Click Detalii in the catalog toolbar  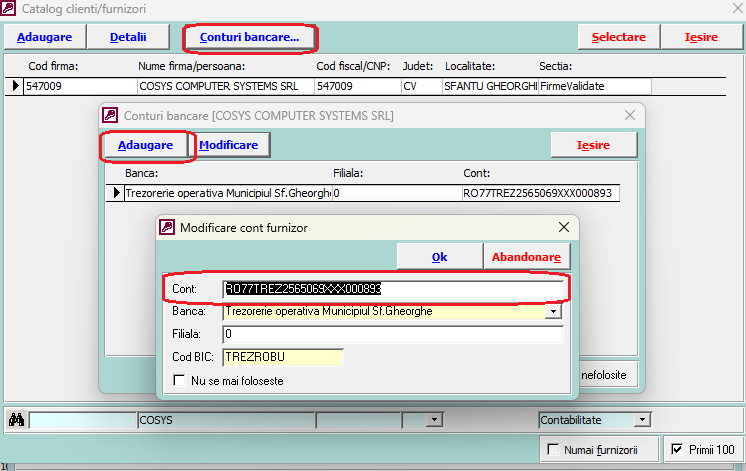(128, 38)
